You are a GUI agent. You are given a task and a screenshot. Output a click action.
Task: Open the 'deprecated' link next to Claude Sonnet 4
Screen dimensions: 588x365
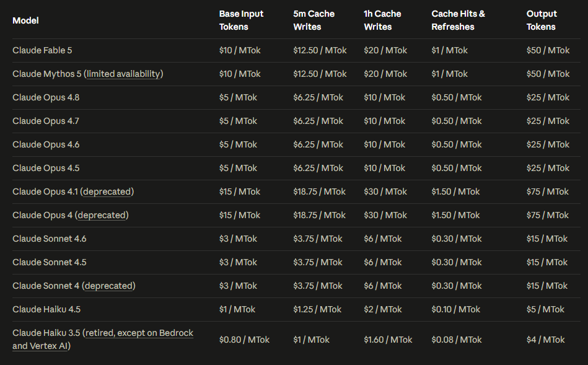(x=108, y=286)
